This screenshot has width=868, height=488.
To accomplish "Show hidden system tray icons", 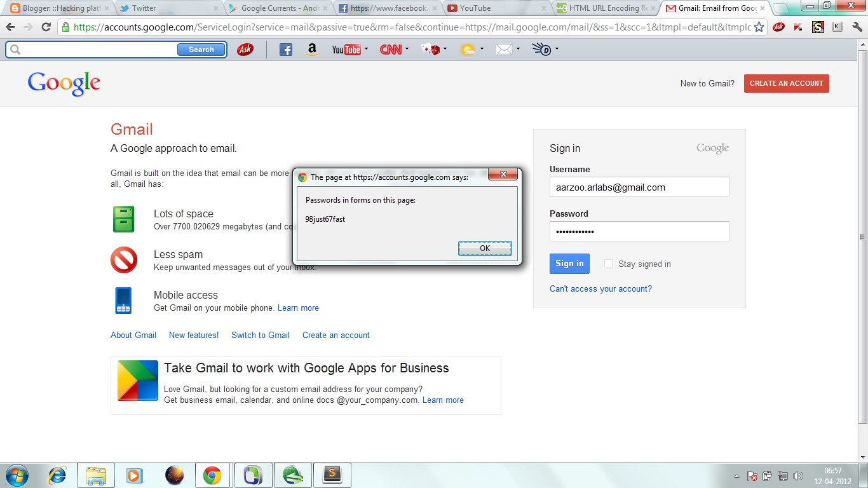I will click(737, 476).
